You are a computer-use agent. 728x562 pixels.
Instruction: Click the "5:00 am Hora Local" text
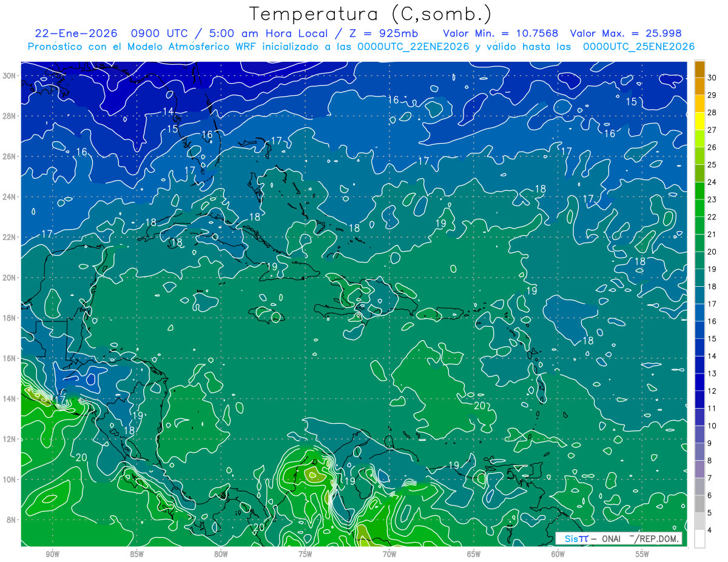(x=269, y=33)
